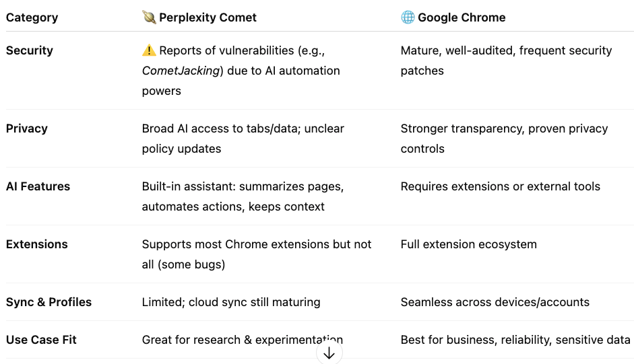
Task: Click the Google Chrome column header text
Action: (462, 17)
